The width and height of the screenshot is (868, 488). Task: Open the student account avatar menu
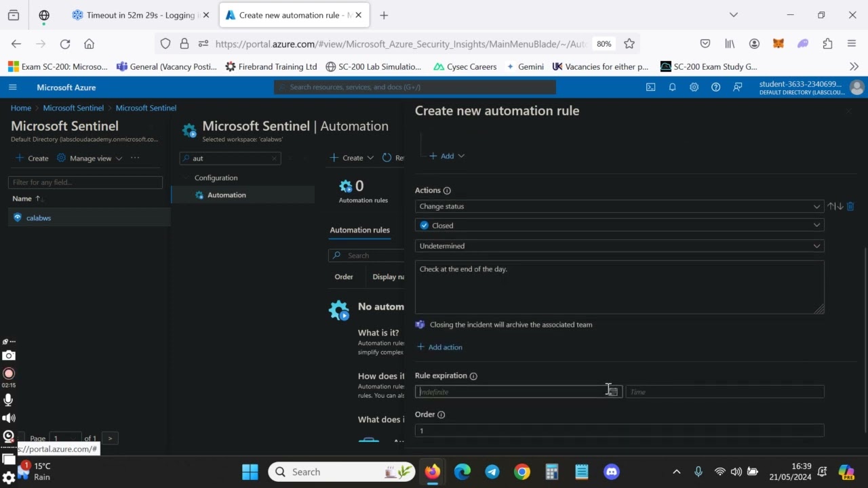tap(856, 87)
